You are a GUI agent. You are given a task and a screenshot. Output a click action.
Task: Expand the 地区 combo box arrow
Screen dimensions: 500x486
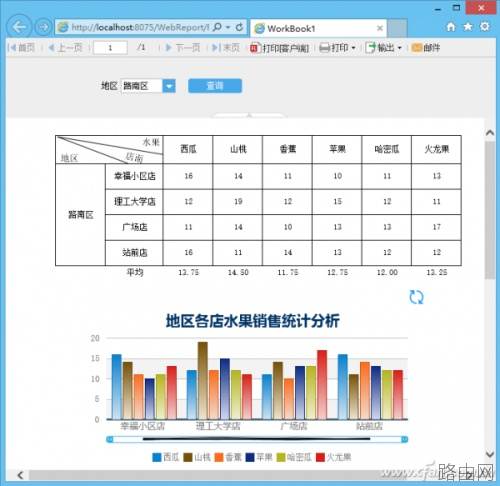tap(169, 86)
